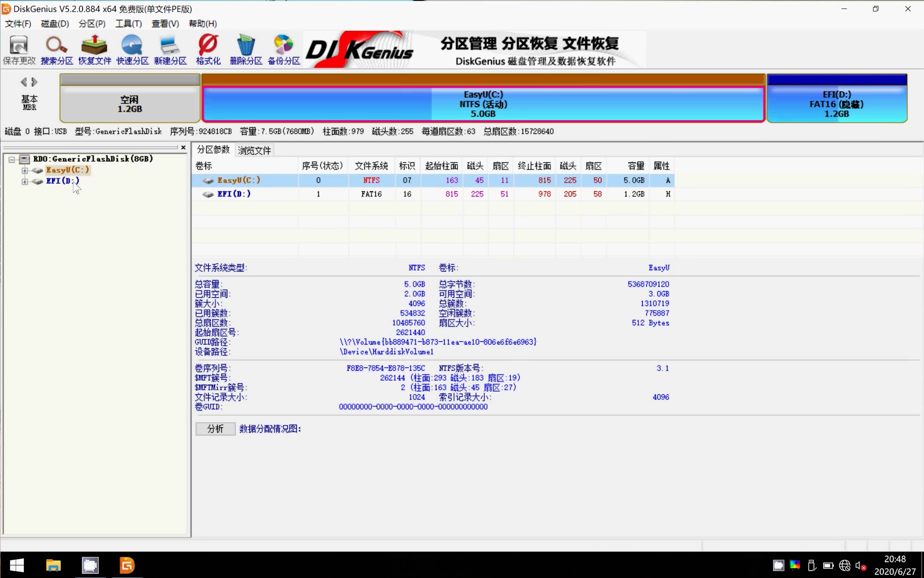Expand the EasyU(C:) tree node
Screen dimensions: 924x578
point(25,170)
